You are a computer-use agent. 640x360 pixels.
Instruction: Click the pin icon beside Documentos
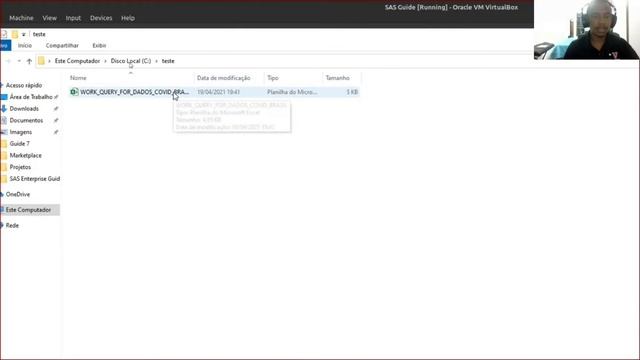56,120
